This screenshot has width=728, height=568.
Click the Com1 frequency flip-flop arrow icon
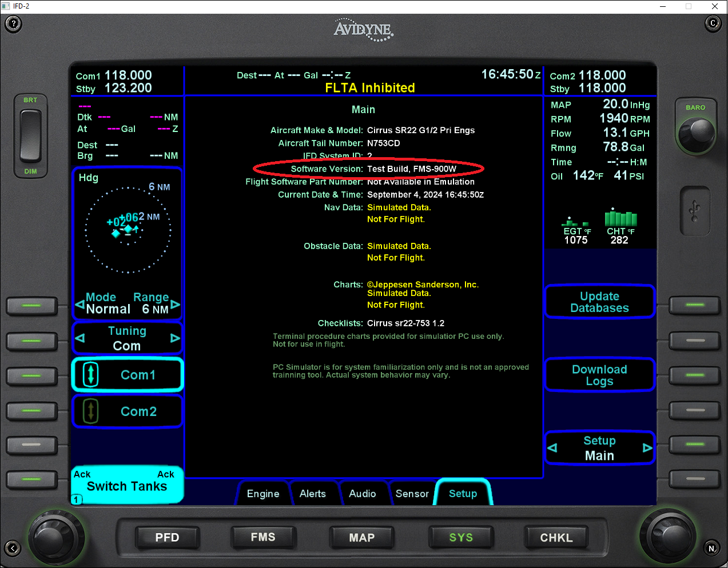(90, 374)
